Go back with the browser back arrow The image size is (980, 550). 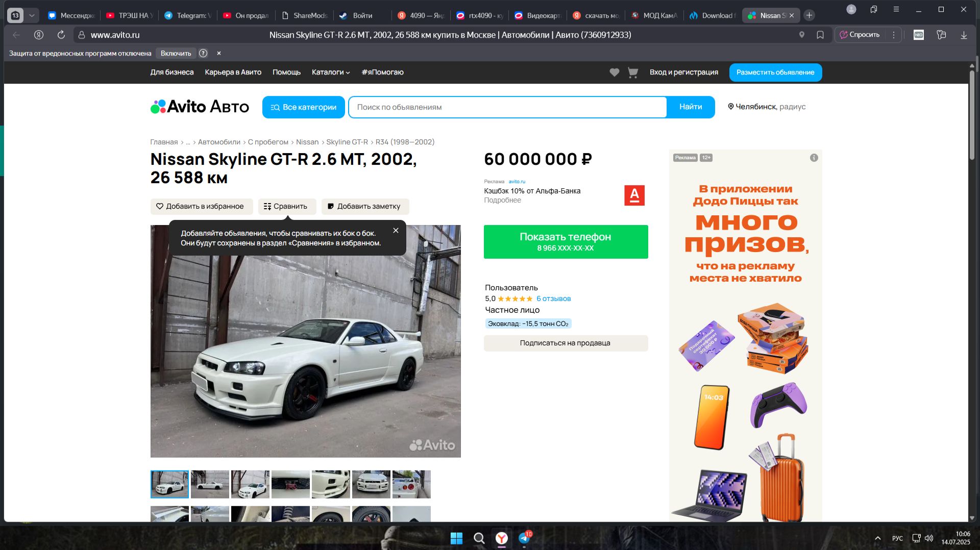(16, 35)
